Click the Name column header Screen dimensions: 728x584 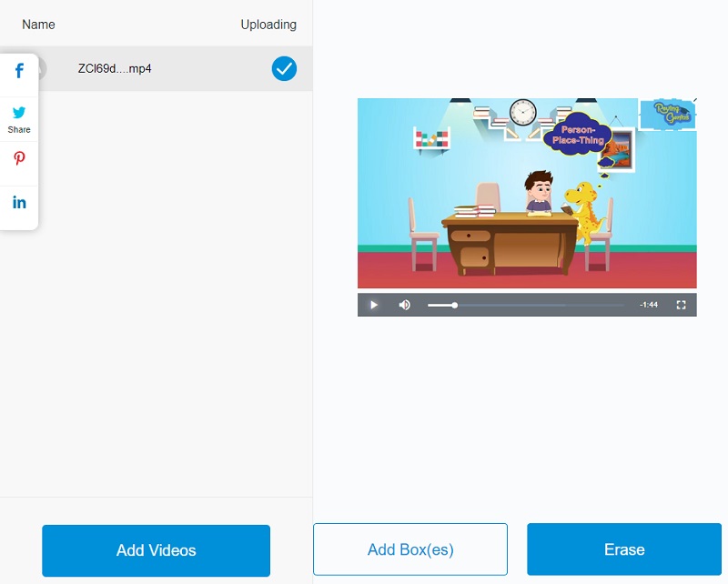click(x=37, y=25)
